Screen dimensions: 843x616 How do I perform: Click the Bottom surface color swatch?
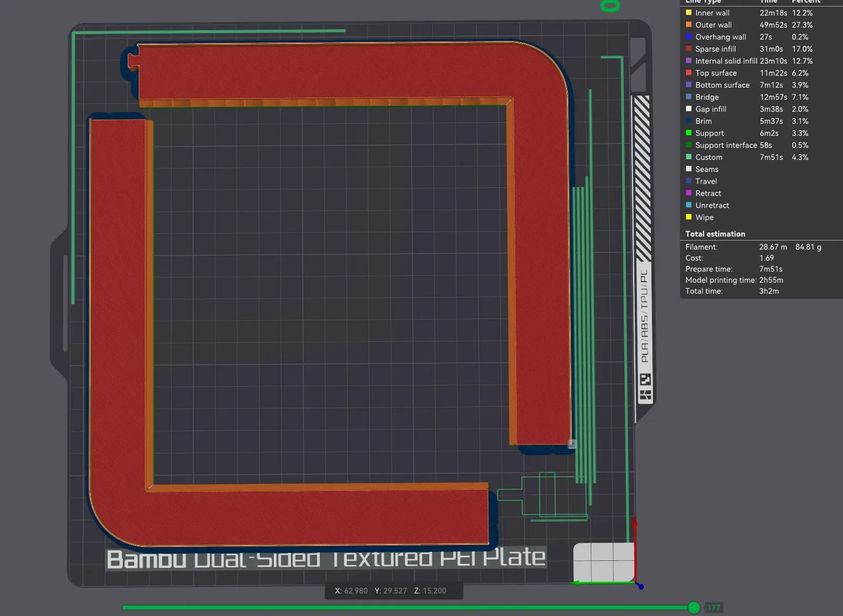(x=689, y=85)
